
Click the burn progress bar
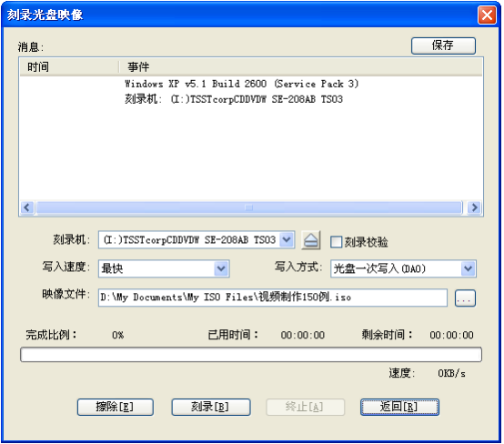(x=251, y=354)
